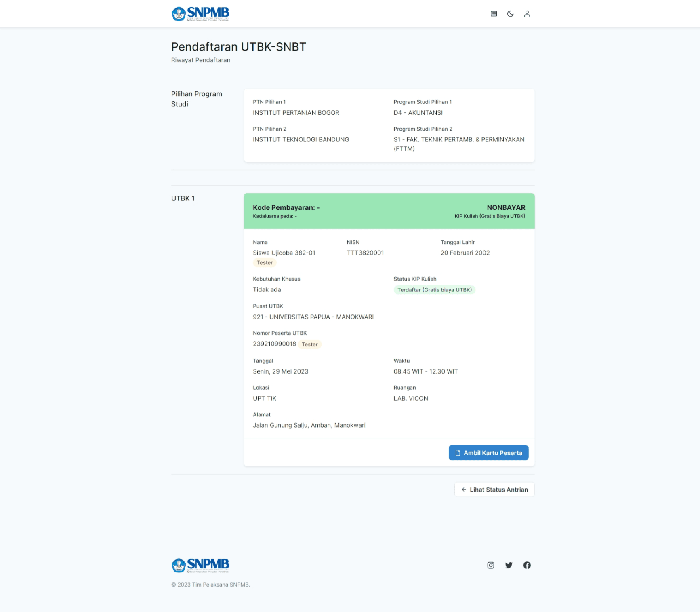Image resolution: width=700 pixels, height=612 pixels.
Task: Select the Tester badge beside Nomor Peserta UTBK
Action: tap(309, 344)
